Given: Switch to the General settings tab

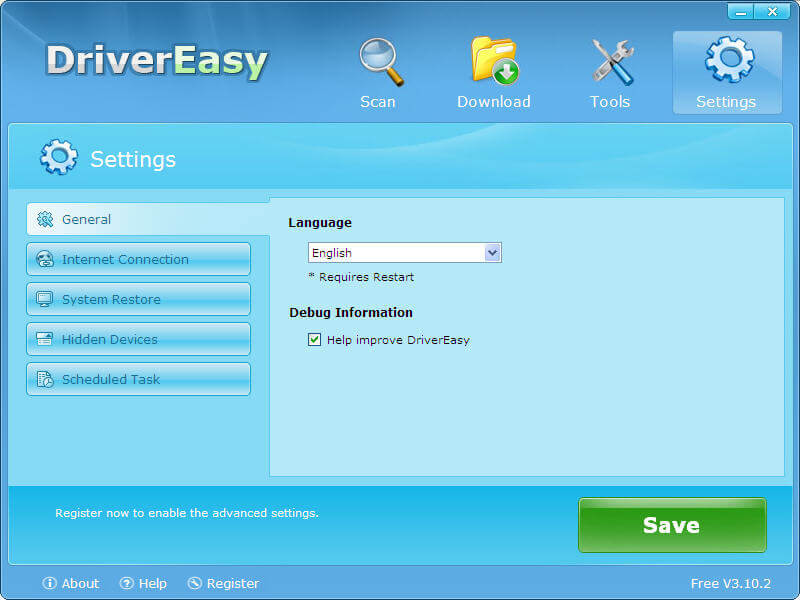Looking at the screenshot, I should tap(147, 219).
